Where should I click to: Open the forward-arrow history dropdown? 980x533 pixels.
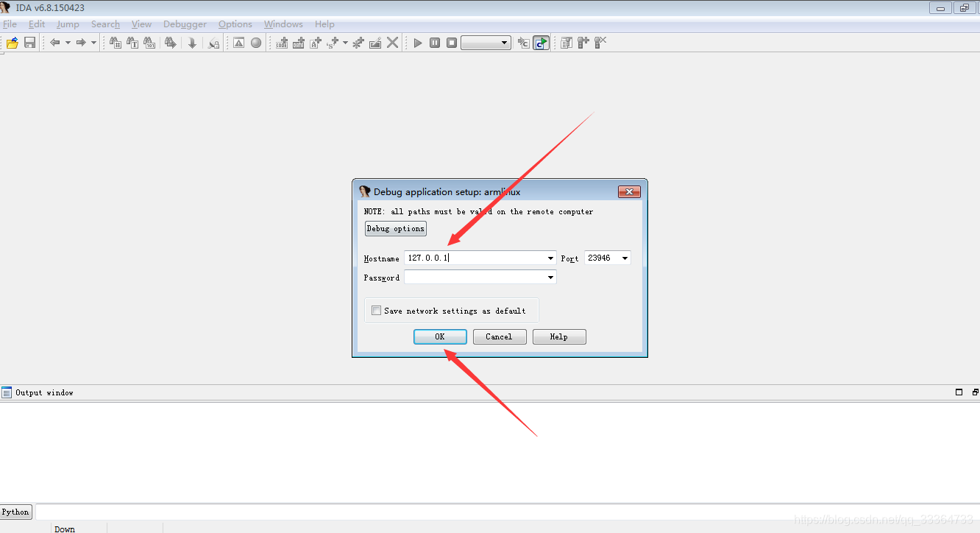tap(93, 43)
